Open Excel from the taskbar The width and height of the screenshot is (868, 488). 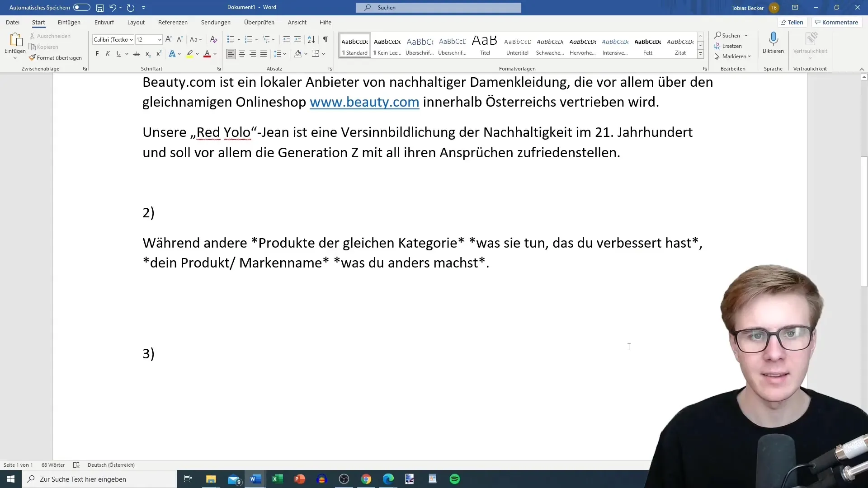(278, 479)
